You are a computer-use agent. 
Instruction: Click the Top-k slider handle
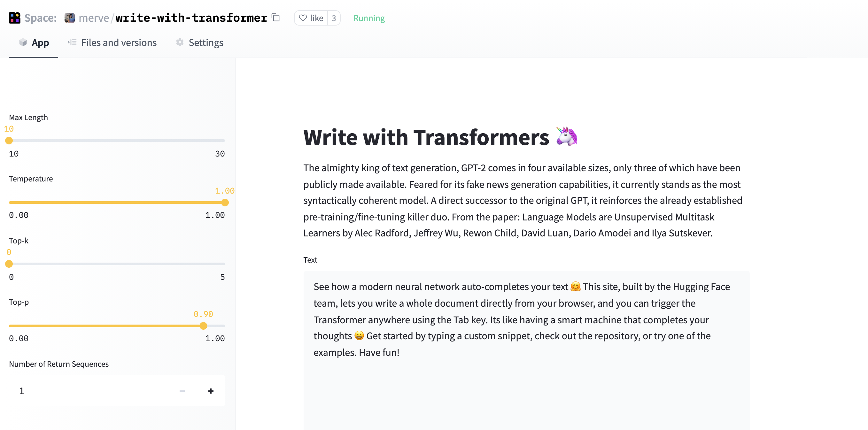click(x=9, y=264)
